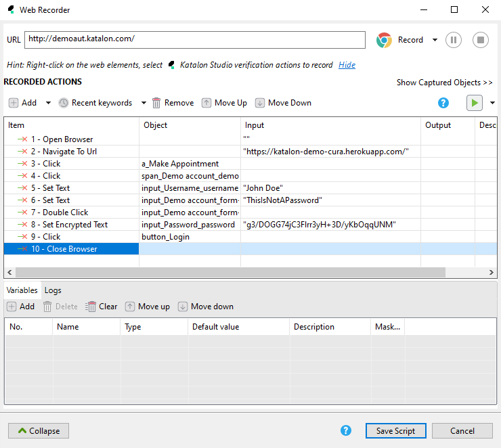501x448 pixels.
Task: Click the button_Login object cell
Action: 190,237
